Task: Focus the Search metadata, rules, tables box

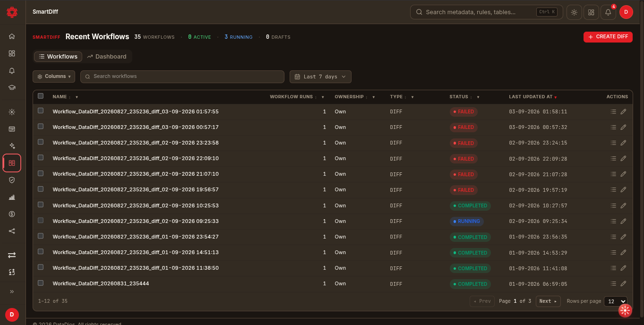Action: point(487,12)
